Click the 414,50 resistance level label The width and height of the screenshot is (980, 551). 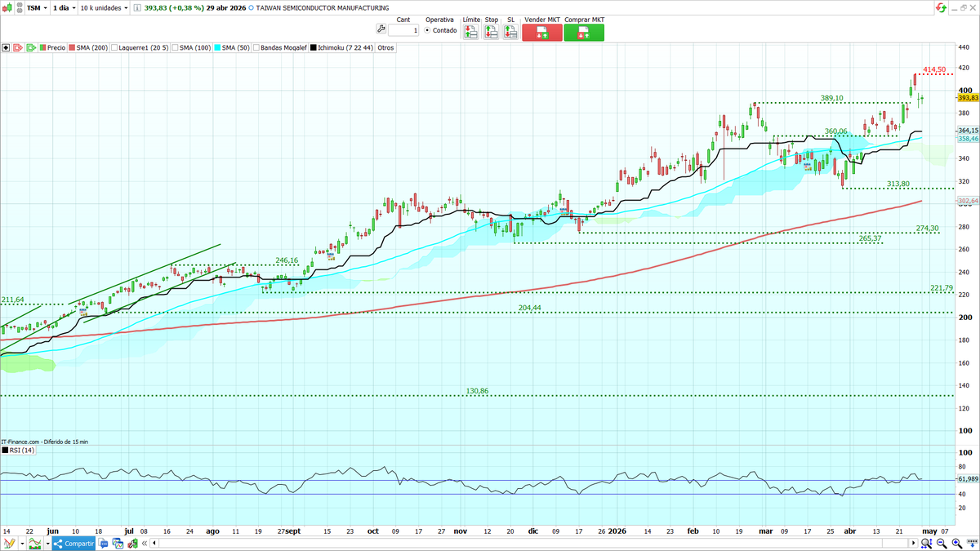pyautogui.click(x=934, y=70)
